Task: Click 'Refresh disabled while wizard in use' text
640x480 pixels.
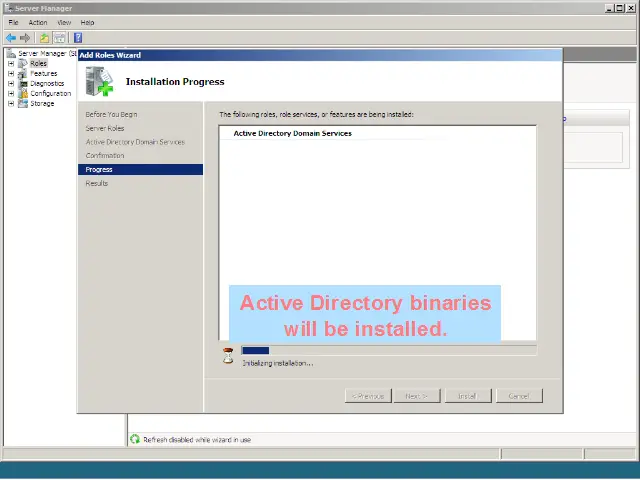Action: (197, 440)
